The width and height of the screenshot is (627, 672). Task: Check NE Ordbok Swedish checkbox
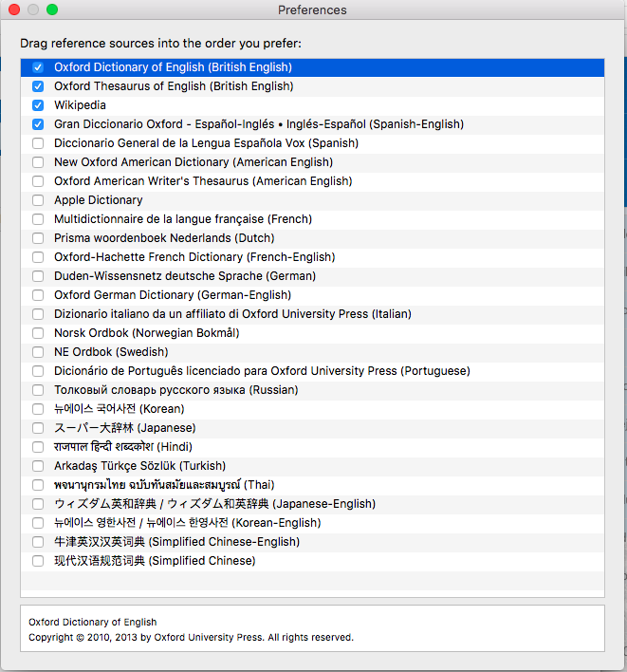pyautogui.click(x=38, y=352)
